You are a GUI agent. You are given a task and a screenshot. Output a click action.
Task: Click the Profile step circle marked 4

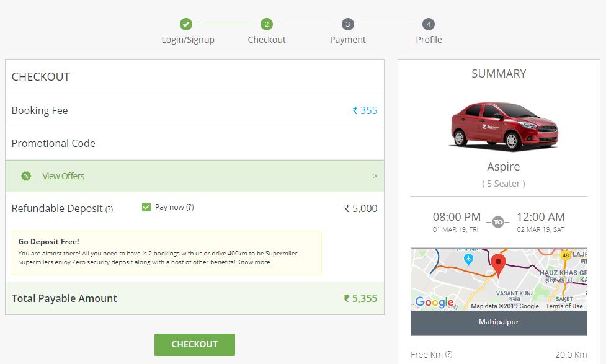coord(428,25)
